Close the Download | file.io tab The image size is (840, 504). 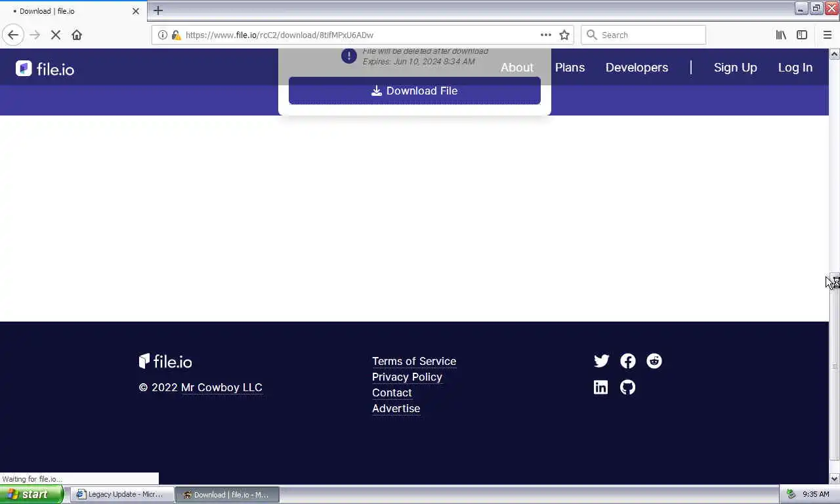click(x=136, y=11)
